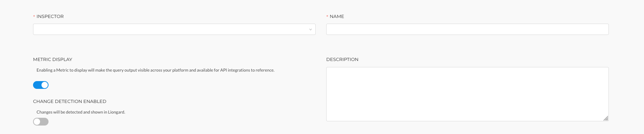
Task: Click the 'Enabling a Metric to display' help text
Action: tap(155, 70)
